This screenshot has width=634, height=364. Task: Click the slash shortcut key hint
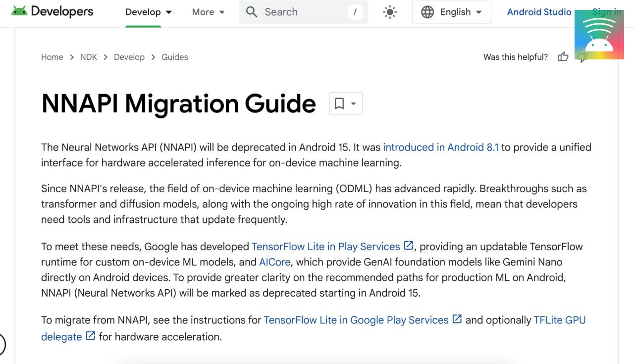pos(355,12)
